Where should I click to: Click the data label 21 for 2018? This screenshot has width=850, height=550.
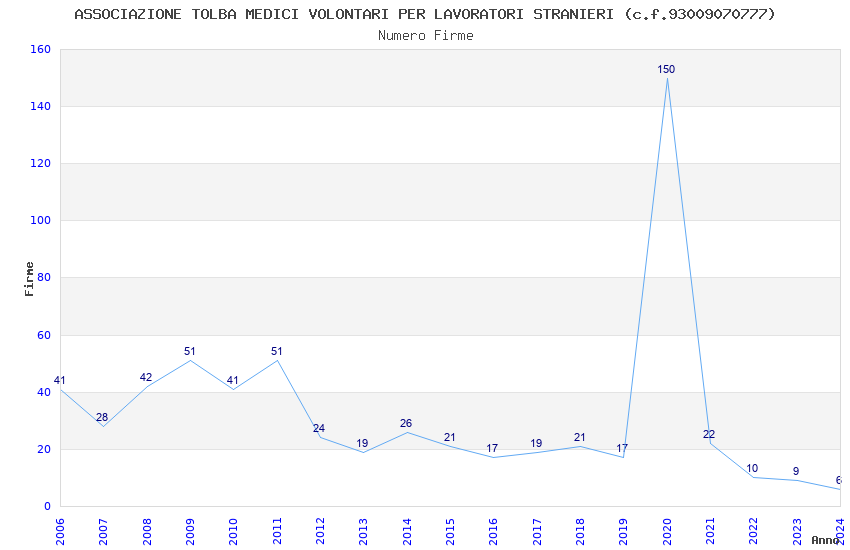[579, 437]
